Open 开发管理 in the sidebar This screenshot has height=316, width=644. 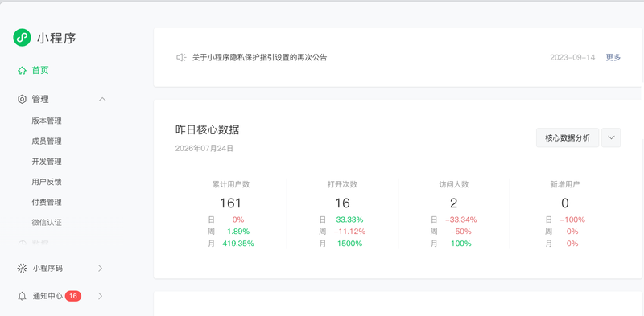(47, 162)
